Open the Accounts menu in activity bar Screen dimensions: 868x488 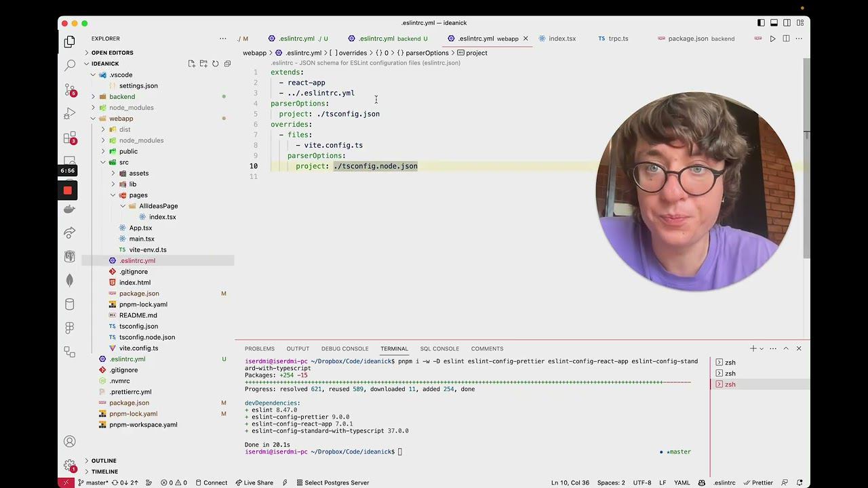coord(69,442)
